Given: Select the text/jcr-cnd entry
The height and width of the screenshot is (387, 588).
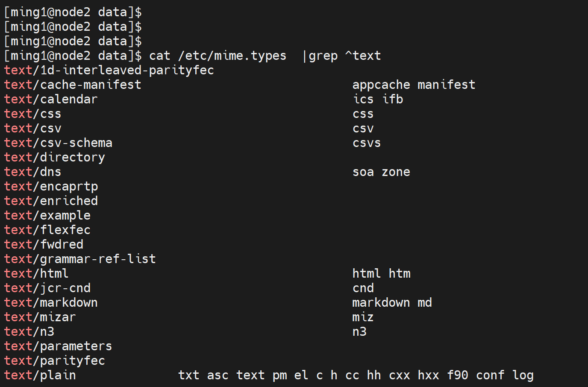Looking at the screenshot, I should click(x=47, y=288).
